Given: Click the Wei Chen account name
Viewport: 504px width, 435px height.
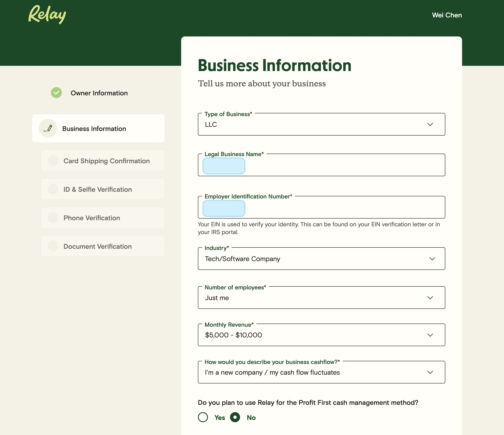Looking at the screenshot, I should coord(447,15).
